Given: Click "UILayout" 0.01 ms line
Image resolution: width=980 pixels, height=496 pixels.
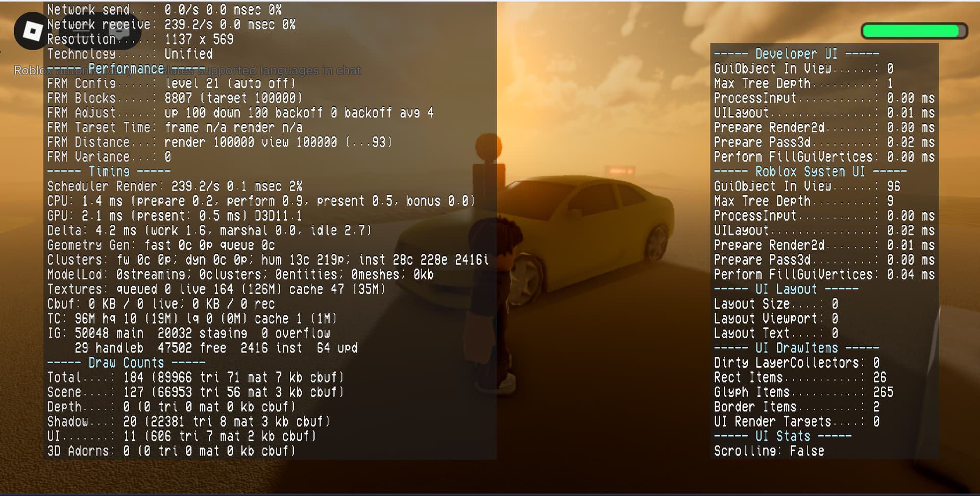Looking at the screenshot, I should [x=824, y=113].
